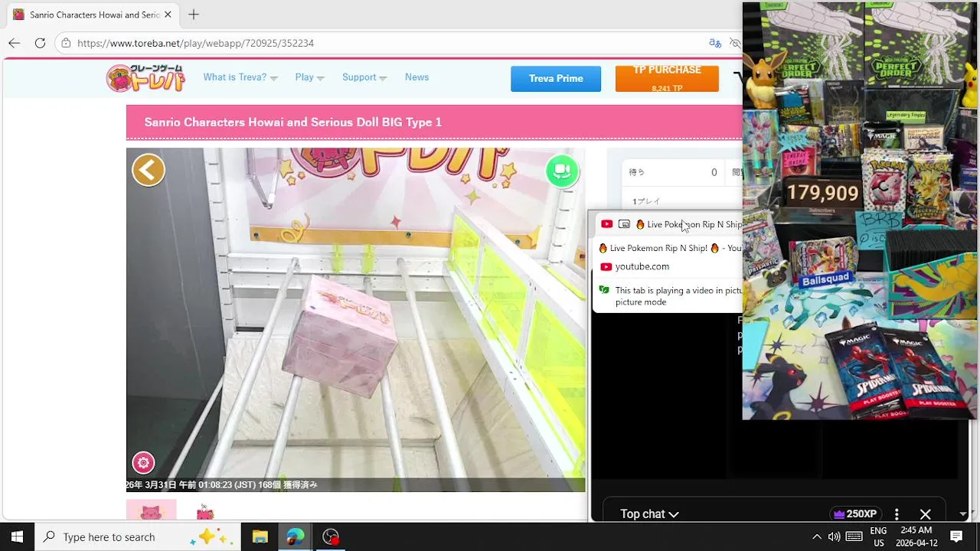Go back with the browser back arrow
Viewport: 980px width, 551px height.
pos(14,43)
